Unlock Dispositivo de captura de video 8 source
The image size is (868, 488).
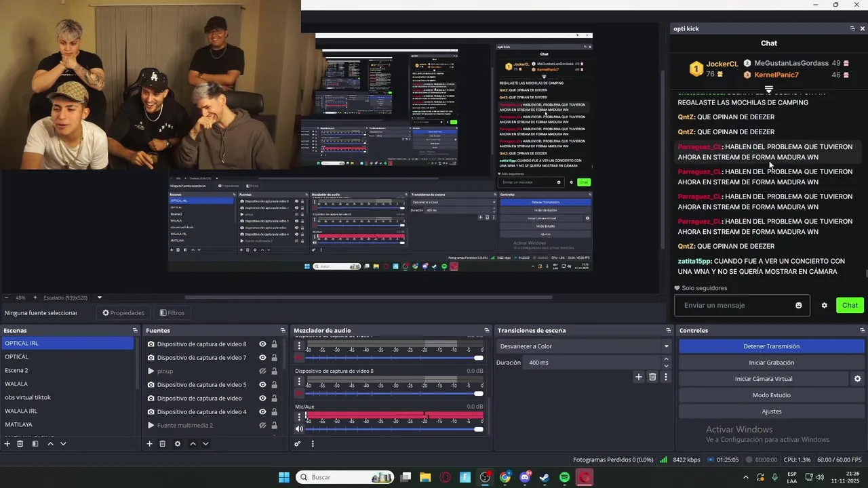pos(274,344)
